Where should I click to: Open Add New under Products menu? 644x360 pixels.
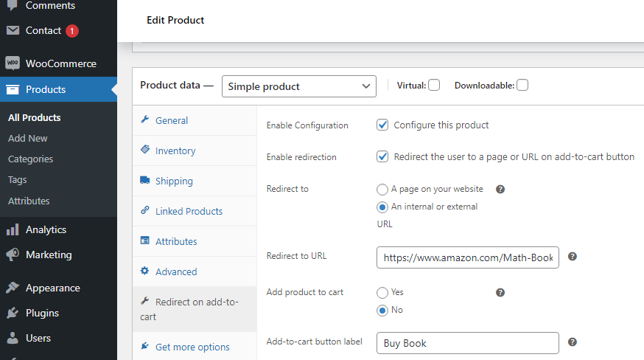(28, 138)
